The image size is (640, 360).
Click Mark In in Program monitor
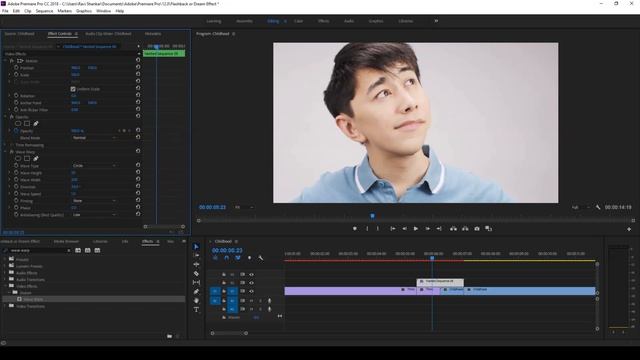coord(367,229)
